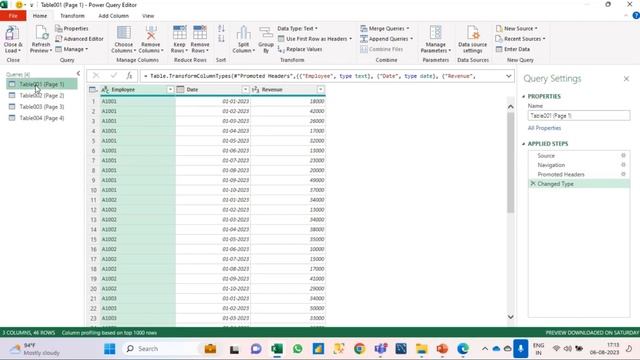Viewport: 640px width, 360px height.
Task: Switch to the Home tab
Action: coord(40,16)
